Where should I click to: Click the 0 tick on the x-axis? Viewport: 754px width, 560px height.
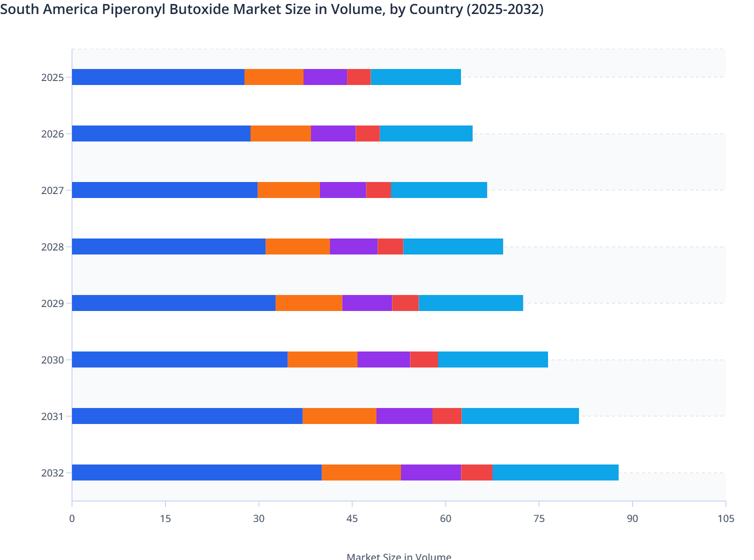[x=71, y=519]
